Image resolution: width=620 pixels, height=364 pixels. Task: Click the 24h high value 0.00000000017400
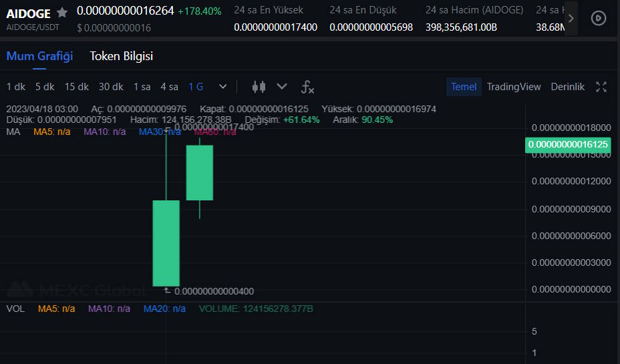click(276, 27)
